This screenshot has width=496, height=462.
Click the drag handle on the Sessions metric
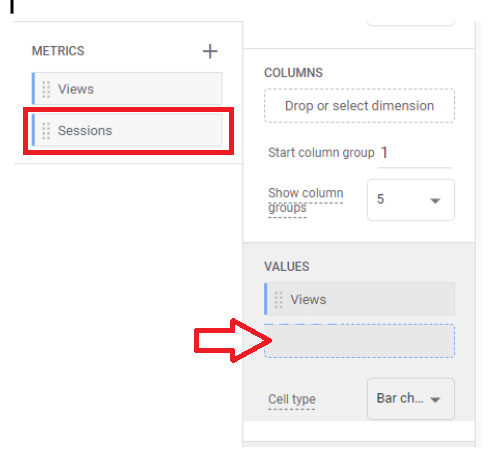point(46,130)
